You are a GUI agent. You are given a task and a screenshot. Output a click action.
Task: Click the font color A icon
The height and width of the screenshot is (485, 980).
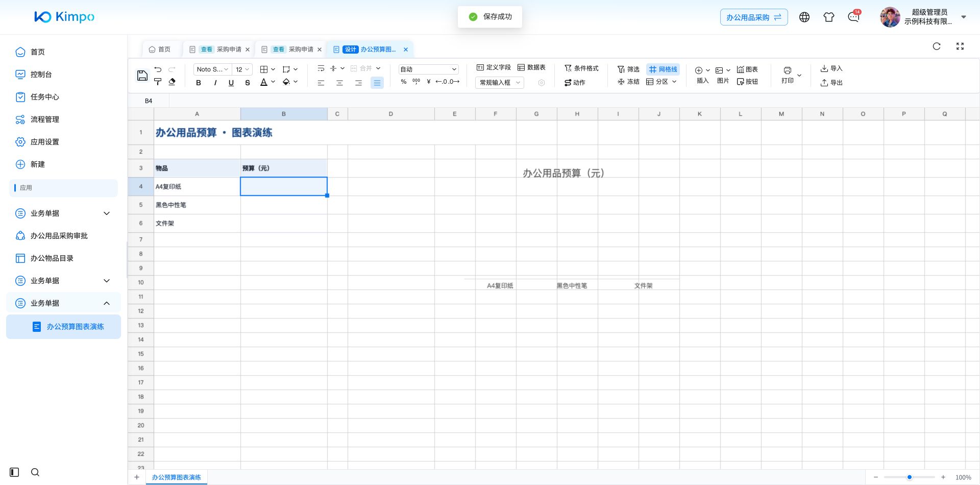pos(263,82)
